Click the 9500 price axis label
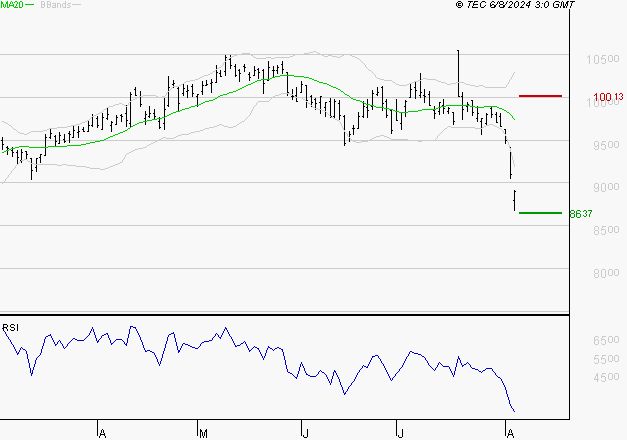Viewport: 627px width, 440px height. pos(606,145)
